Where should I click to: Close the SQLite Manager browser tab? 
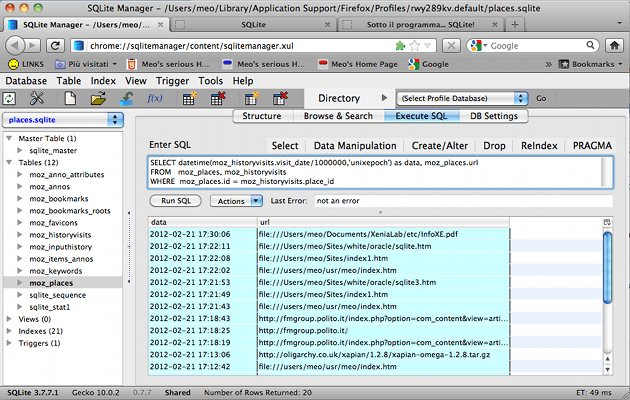point(160,24)
